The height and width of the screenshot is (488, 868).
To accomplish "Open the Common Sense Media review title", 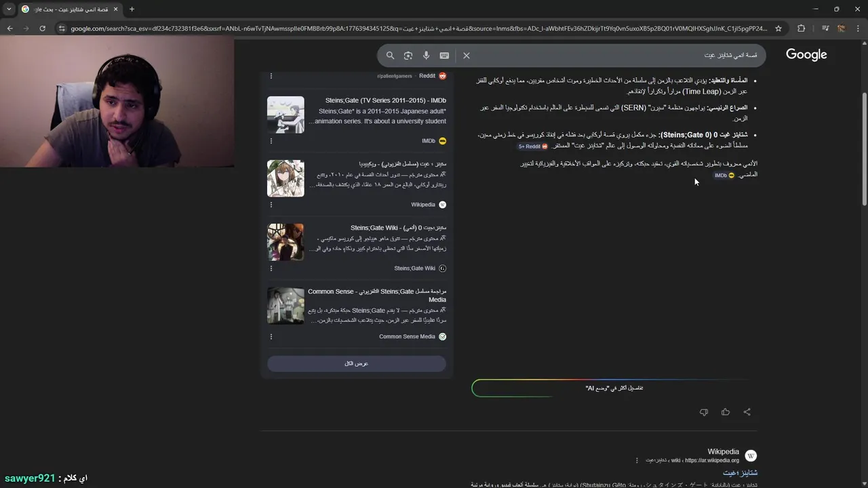I will pos(377,296).
